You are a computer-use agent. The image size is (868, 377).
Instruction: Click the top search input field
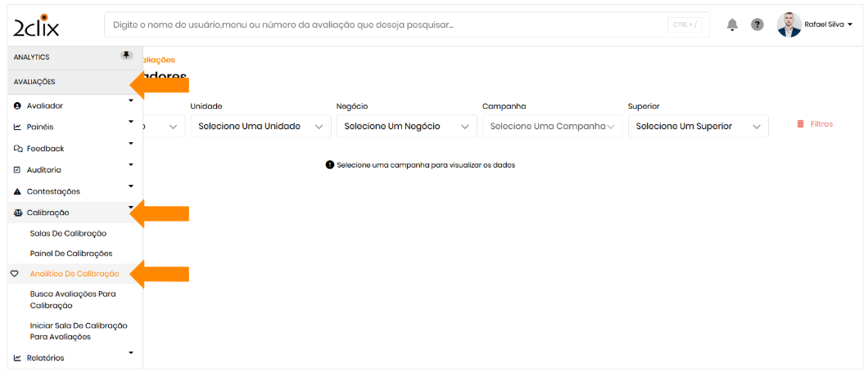click(385, 25)
